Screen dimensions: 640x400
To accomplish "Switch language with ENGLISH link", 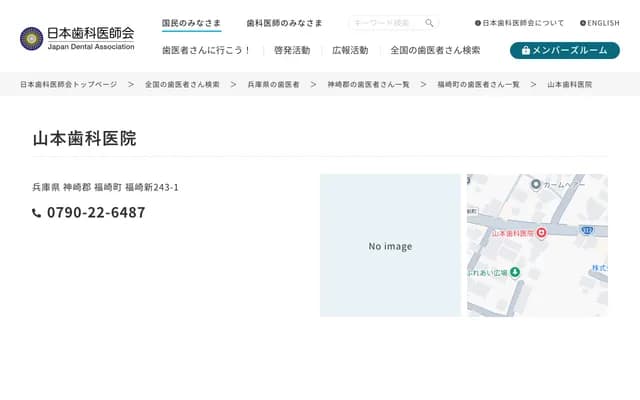I will (600, 23).
